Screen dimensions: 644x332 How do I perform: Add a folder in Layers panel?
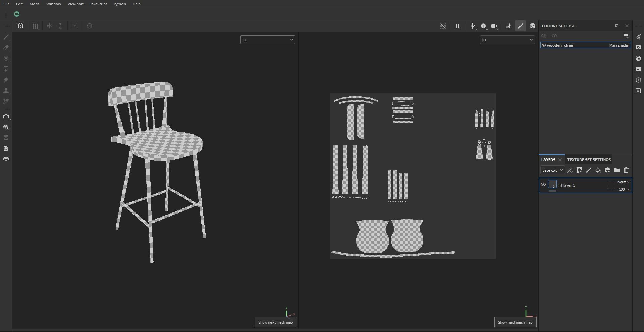617,170
